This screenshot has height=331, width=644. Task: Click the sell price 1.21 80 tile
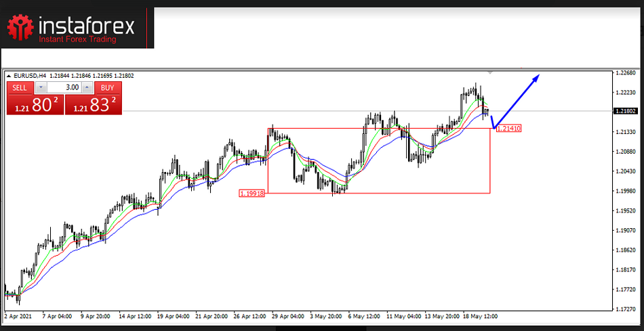[35, 104]
